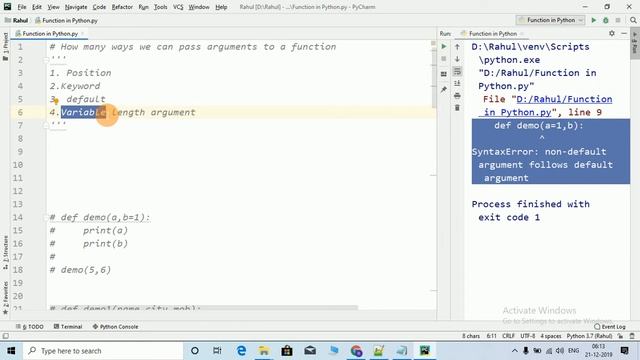Close the Function in Python.py editor tab
Image resolution: width=640 pixels, height=360 pixels.
coord(82,33)
